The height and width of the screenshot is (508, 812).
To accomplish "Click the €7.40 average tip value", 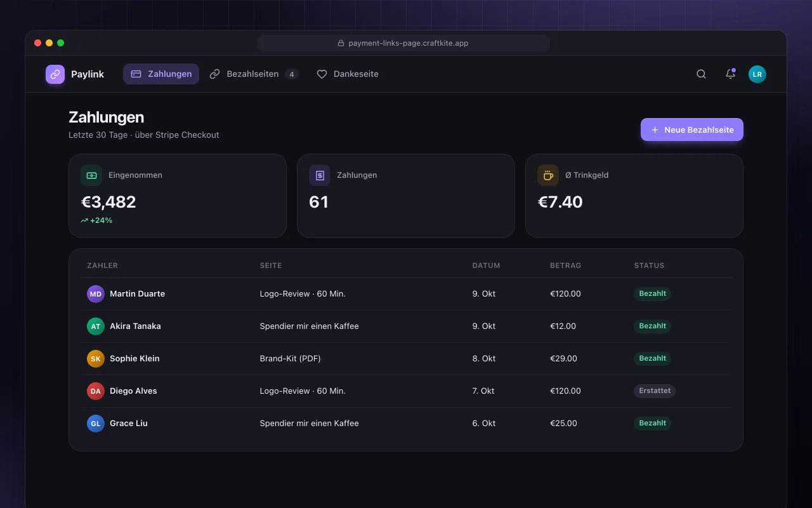I will click(560, 202).
